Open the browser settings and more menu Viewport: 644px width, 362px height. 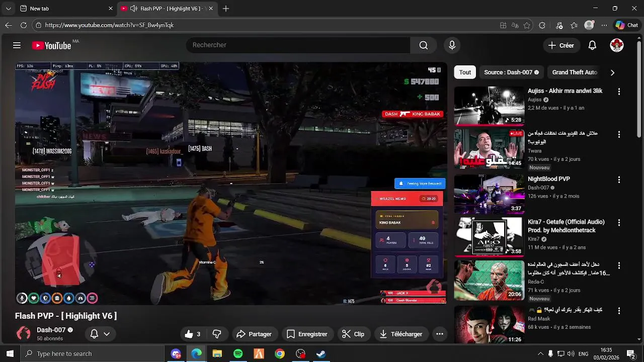pyautogui.click(x=604, y=25)
